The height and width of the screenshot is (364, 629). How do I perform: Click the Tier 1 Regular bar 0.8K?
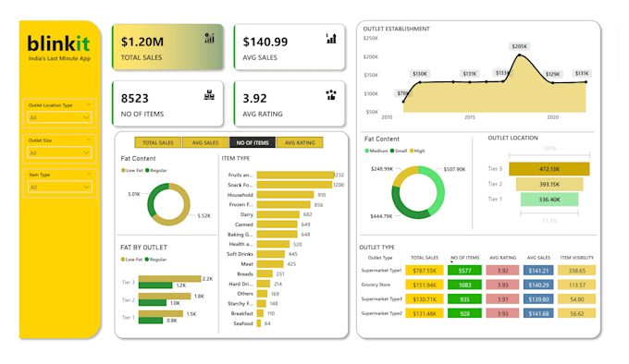pos(151,321)
